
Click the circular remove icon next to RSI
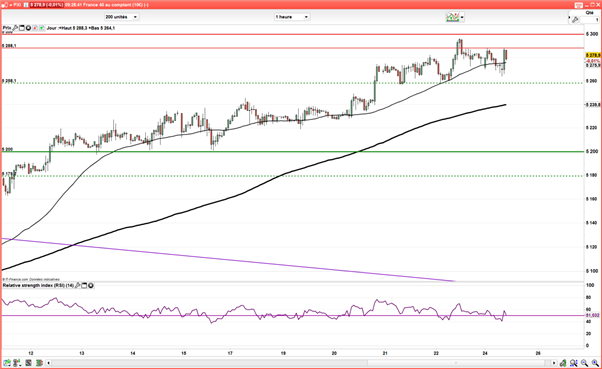(91, 285)
